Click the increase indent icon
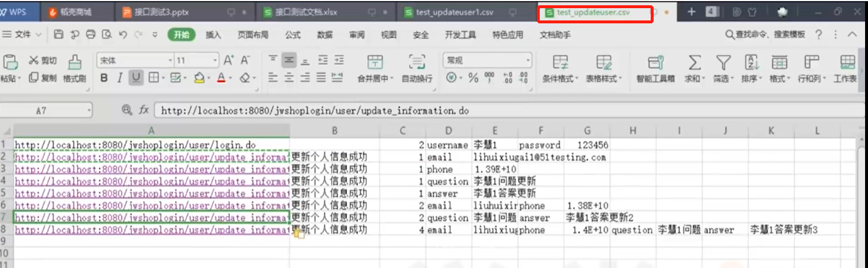868x268 pixels. coord(338,60)
